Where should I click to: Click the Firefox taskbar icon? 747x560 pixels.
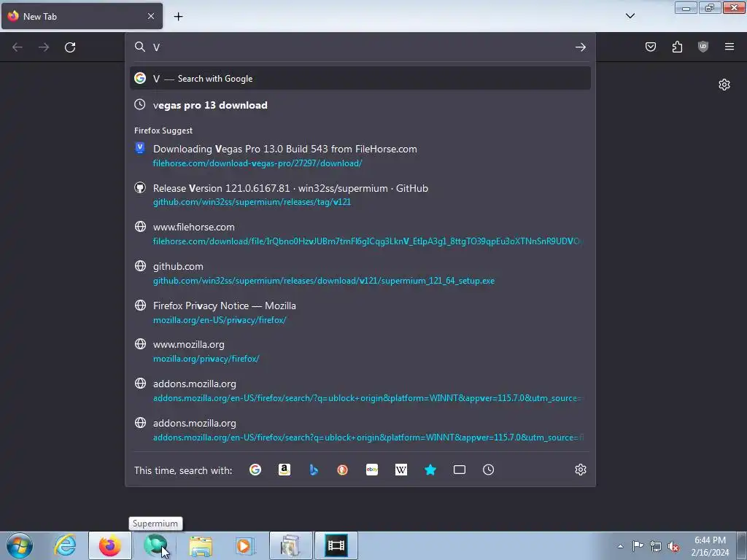[109, 545]
